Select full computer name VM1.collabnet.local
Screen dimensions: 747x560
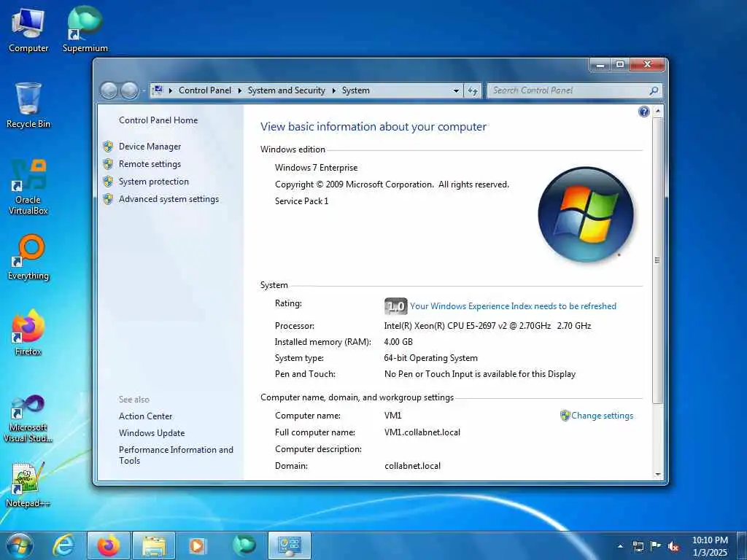point(422,432)
